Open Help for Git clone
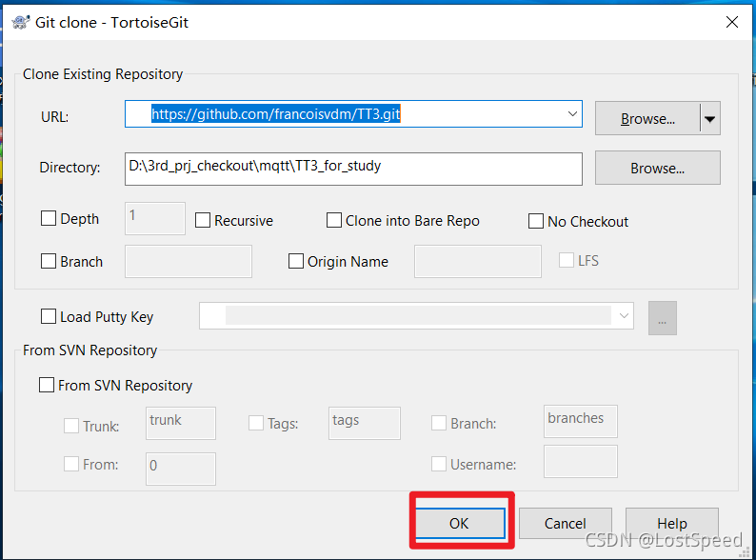756x560 pixels. coord(671,523)
